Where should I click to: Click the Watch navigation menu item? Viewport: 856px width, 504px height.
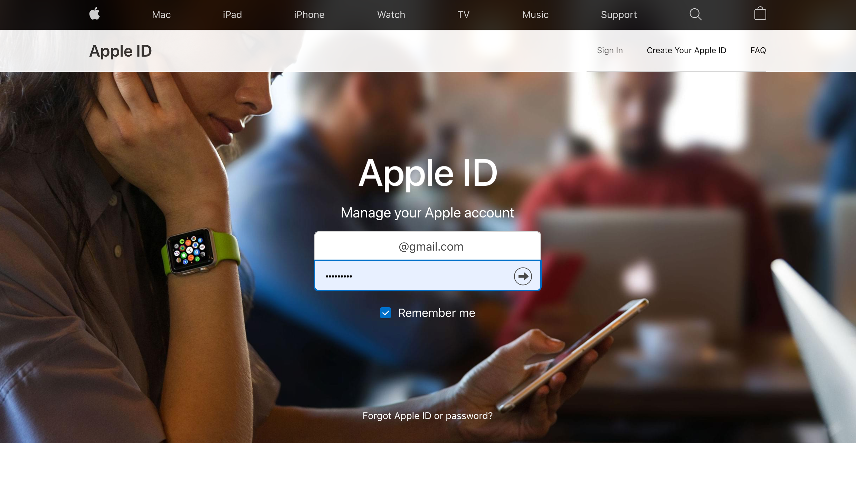391,14
